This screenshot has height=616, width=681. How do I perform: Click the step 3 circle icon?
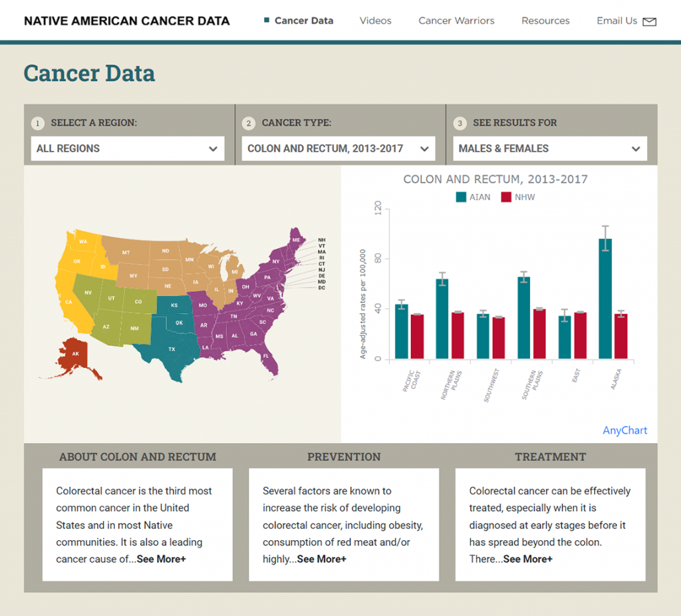point(459,123)
